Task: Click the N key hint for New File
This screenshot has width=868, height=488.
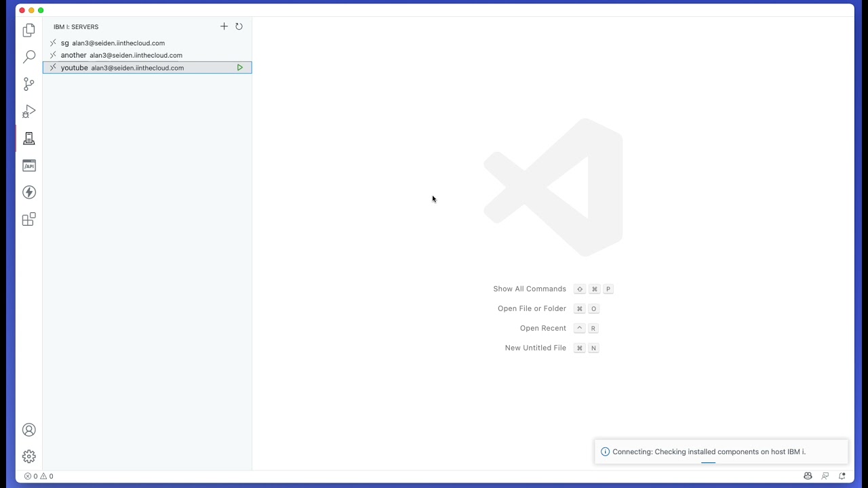Action: (x=593, y=348)
